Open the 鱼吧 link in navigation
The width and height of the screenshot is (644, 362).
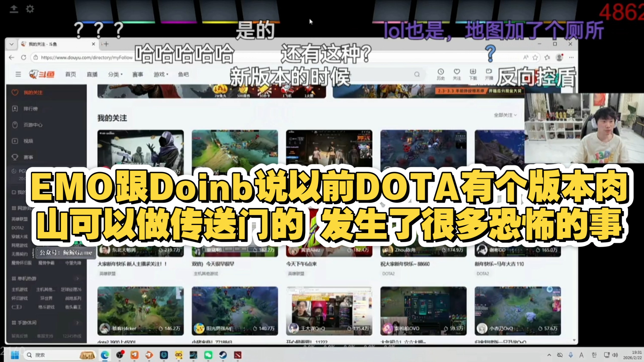coord(183,74)
